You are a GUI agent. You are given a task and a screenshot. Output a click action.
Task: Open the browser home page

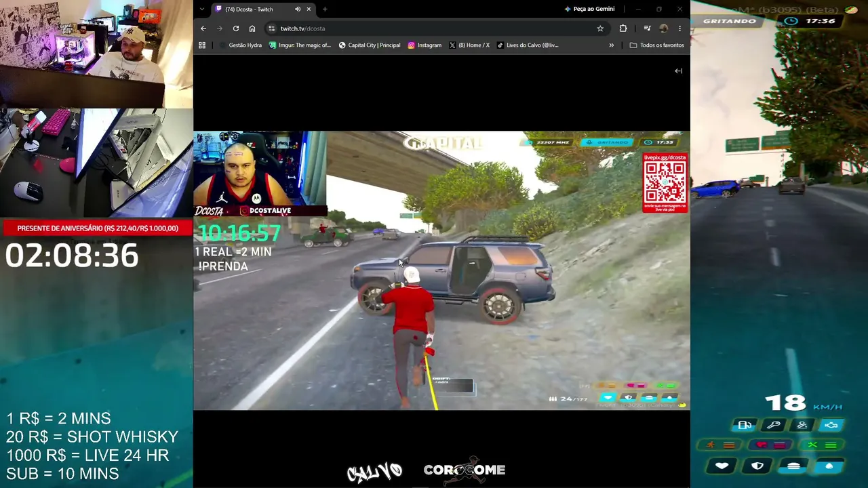252,28
